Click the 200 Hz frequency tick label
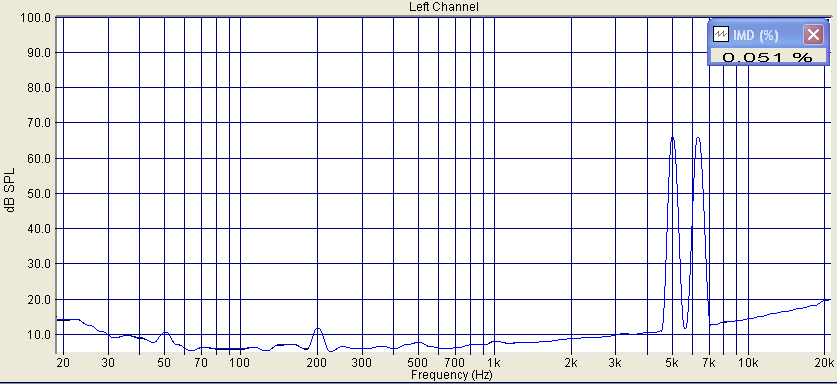 317,364
